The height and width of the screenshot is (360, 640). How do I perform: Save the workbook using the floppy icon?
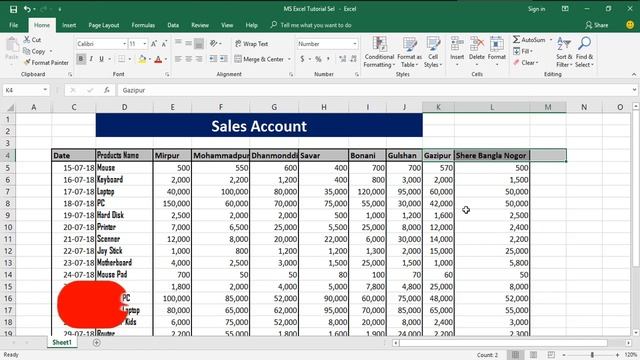(x=13, y=9)
